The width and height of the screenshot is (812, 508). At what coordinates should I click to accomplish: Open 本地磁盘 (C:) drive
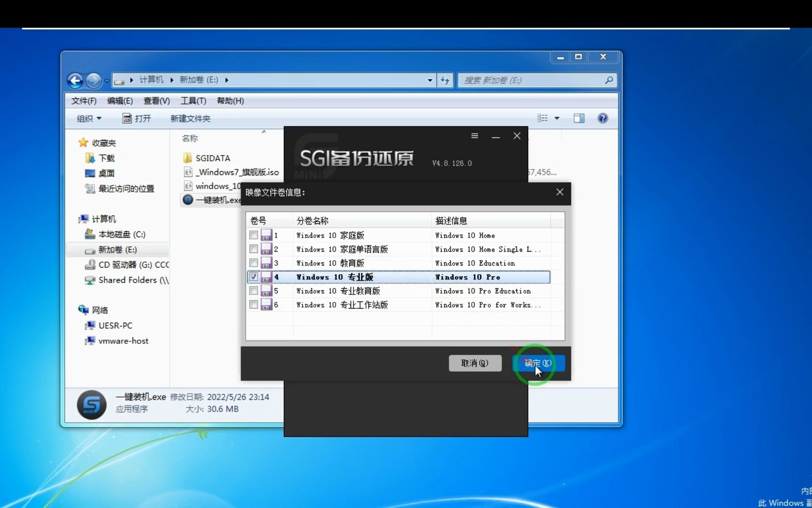click(115, 234)
